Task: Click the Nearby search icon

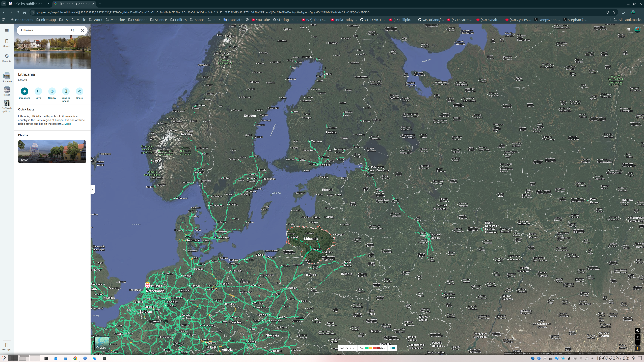Action: tap(52, 91)
